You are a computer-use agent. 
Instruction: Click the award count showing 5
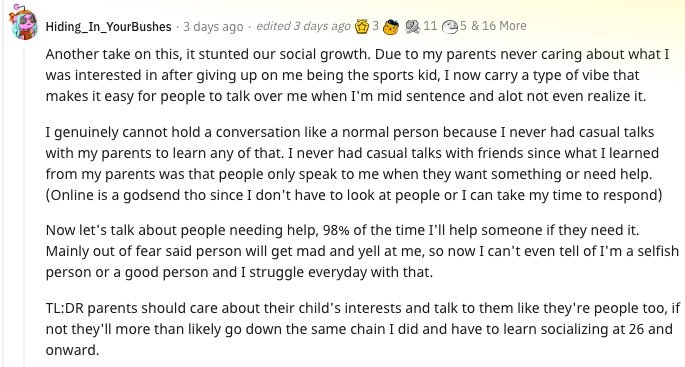pos(463,26)
